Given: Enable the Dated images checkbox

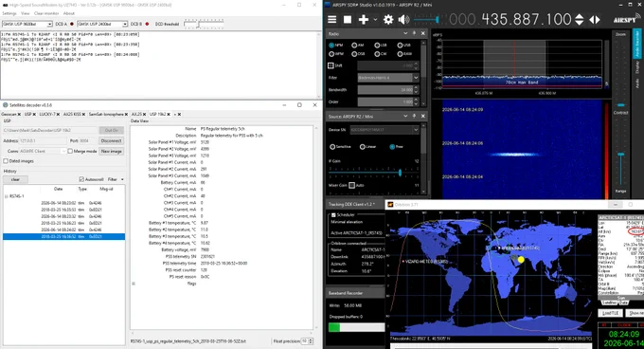Looking at the screenshot, I should (x=6, y=161).
